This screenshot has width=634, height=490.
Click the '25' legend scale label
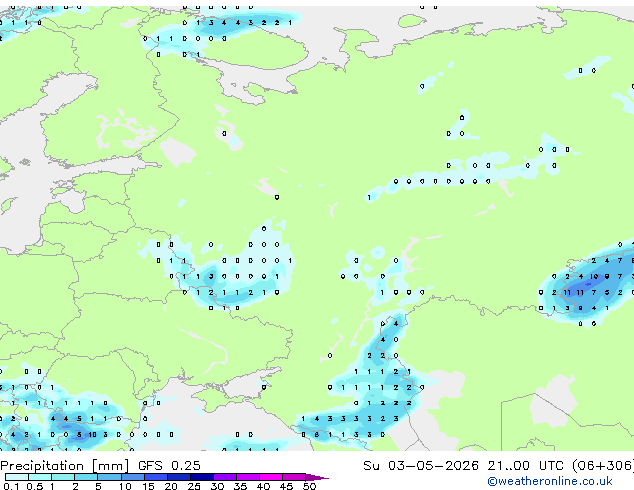(x=194, y=486)
